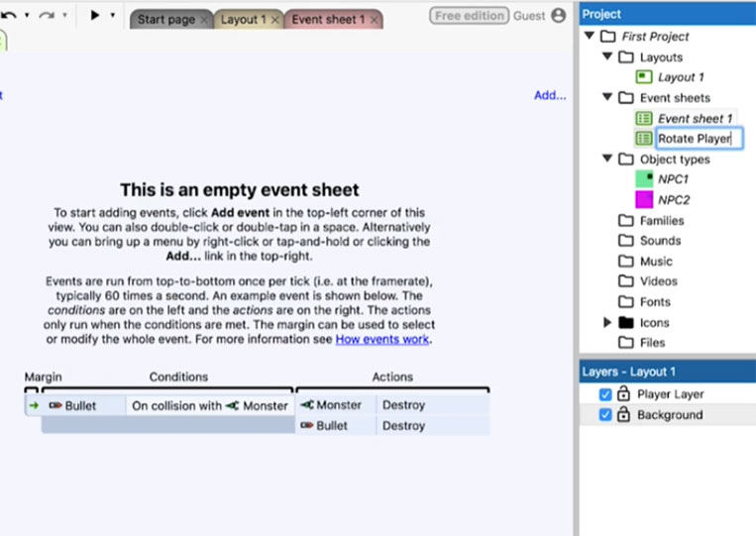
Task: Click the Files folder icon
Action: (x=626, y=342)
